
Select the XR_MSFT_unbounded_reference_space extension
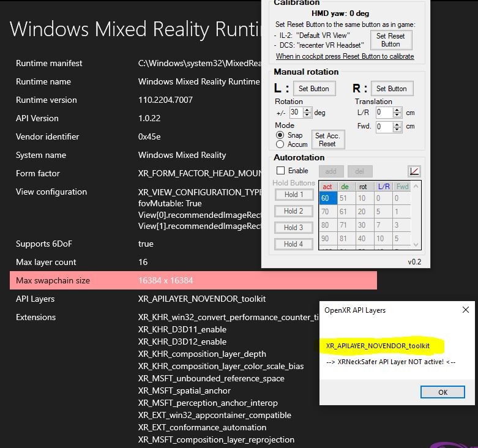tap(211, 378)
